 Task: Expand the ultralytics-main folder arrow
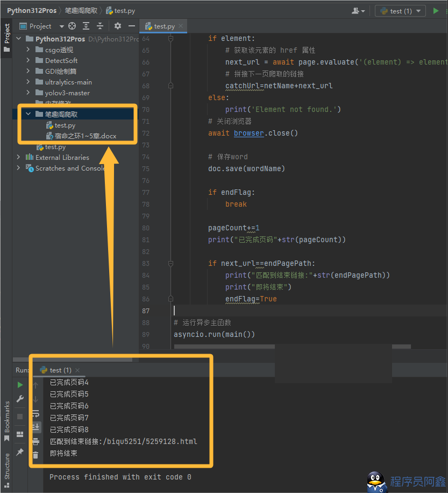point(28,82)
